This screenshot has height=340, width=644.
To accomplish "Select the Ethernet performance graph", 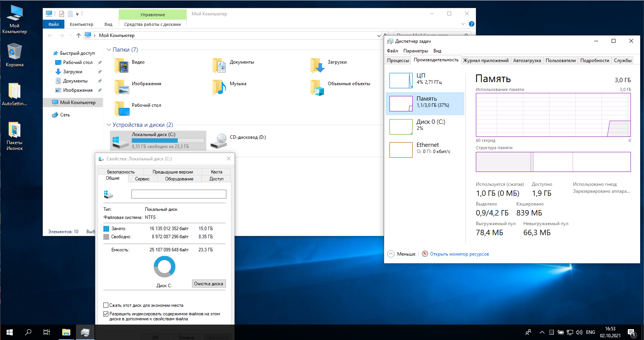I will pos(401,150).
